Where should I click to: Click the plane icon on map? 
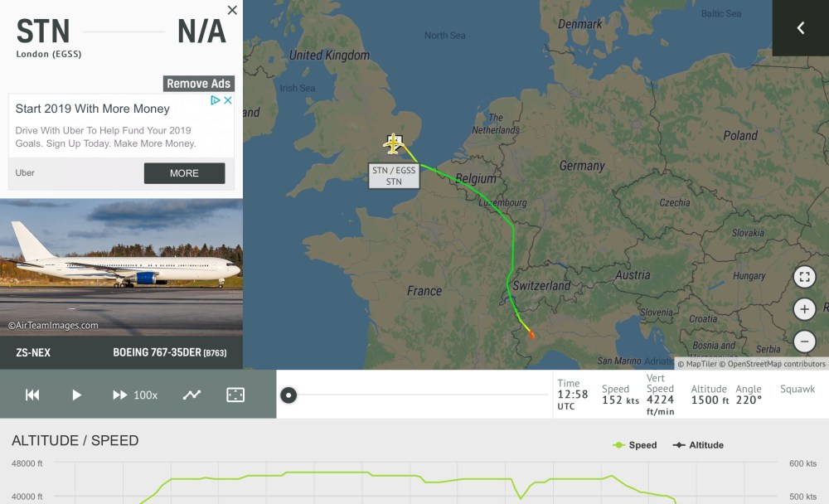[x=394, y=143]
